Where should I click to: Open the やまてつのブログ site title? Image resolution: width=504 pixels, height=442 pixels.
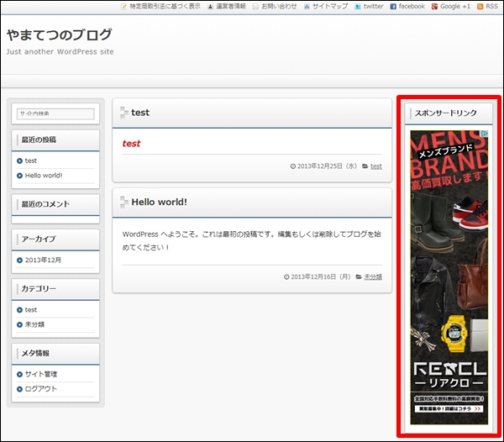[60, 34]
